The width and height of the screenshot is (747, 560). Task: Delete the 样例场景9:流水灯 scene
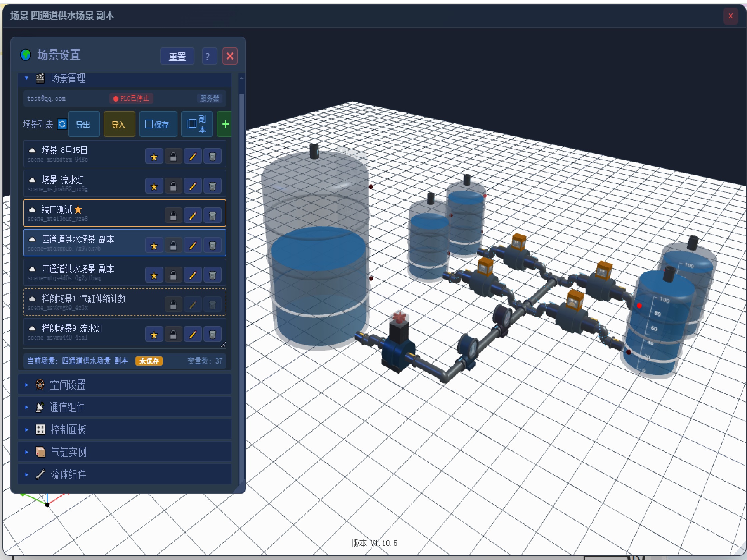212,335
